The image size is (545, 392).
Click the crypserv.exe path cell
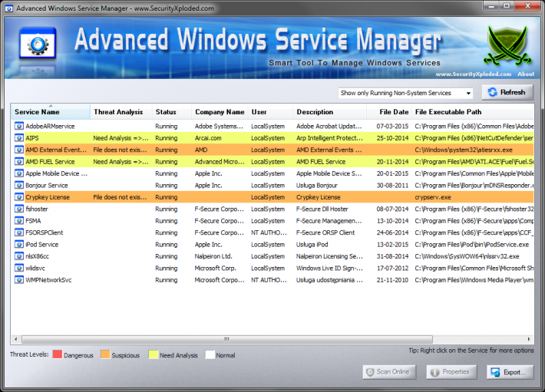coord(433,197)
